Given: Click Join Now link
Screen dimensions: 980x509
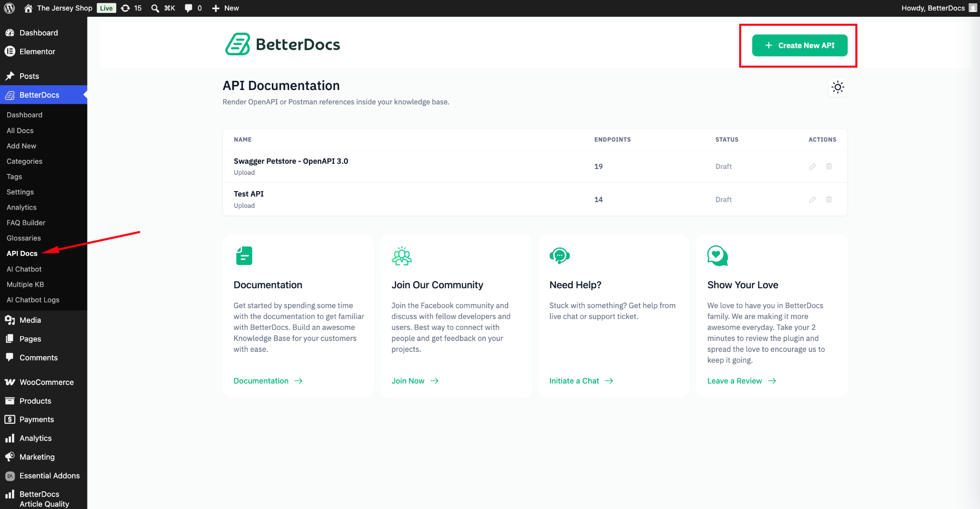Looking at the screenshot, I should 415,381.
